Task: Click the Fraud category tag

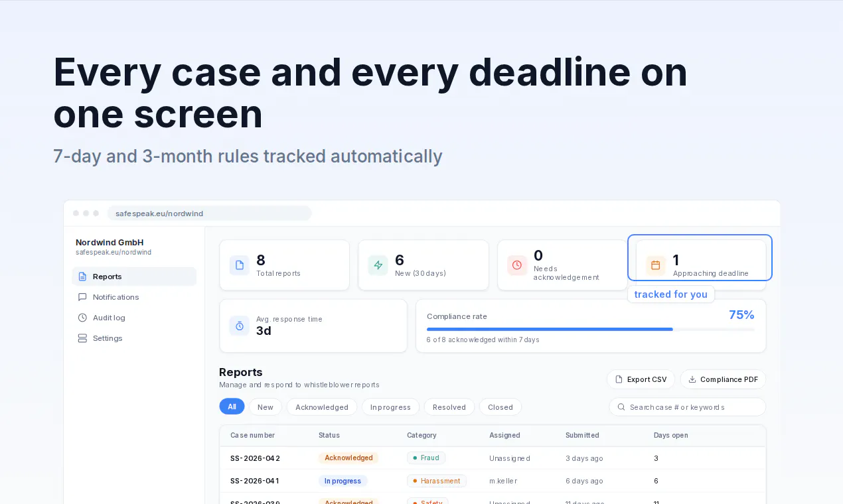Action: [426, 458]
